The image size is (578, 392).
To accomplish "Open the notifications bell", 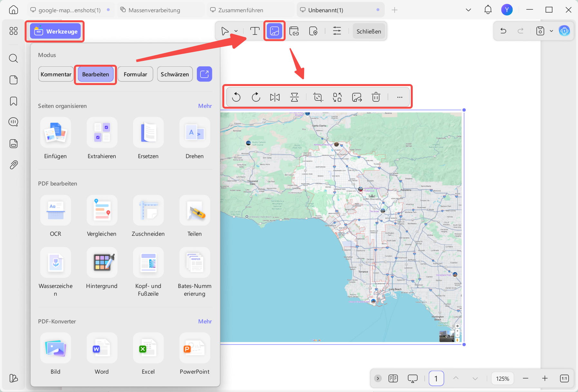I will [488, 10].
